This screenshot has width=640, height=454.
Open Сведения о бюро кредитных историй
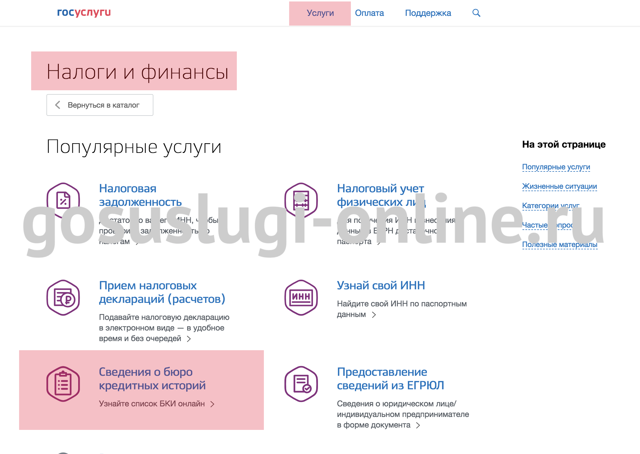(x=152, y=379)
